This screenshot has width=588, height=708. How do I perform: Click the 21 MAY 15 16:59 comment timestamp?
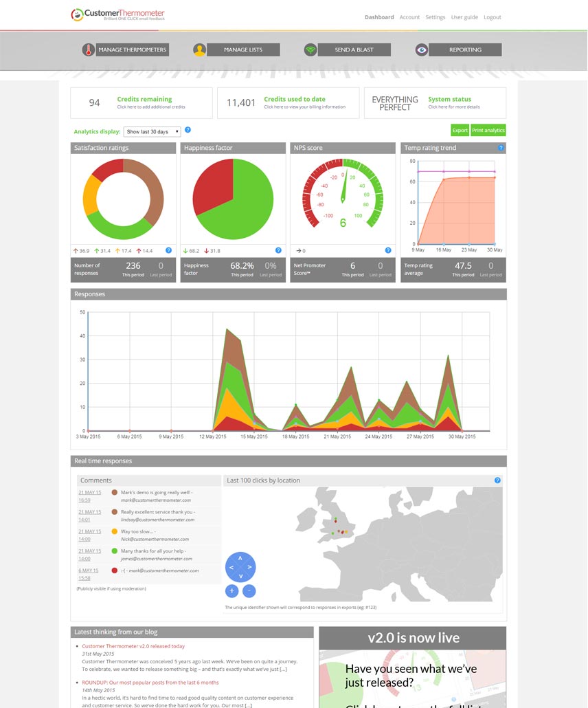point(89,496)
